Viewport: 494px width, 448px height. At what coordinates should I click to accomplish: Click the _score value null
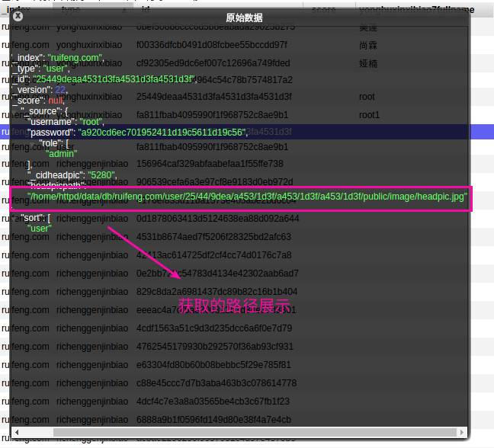point(56,101)
